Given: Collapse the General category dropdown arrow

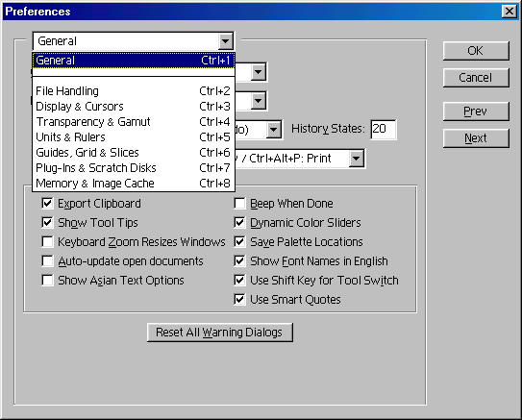Looking at the screenshot, I should click(225, 41).
